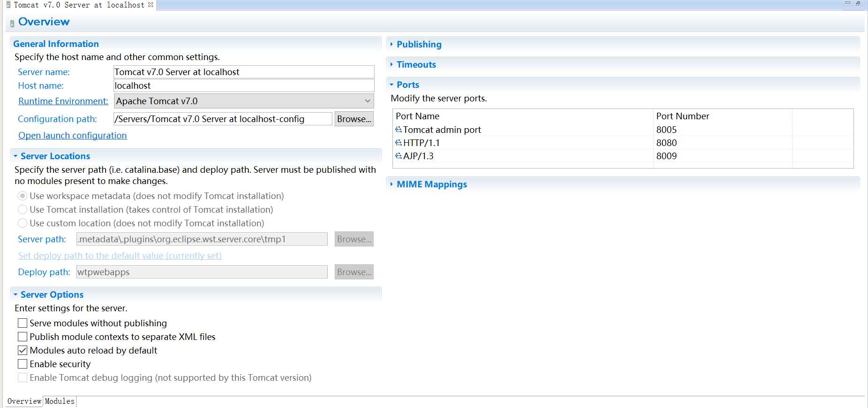This screenshot has height=408, width=868.
Task: Select Use Tomcat installation radio option
Action: point(23,209)
